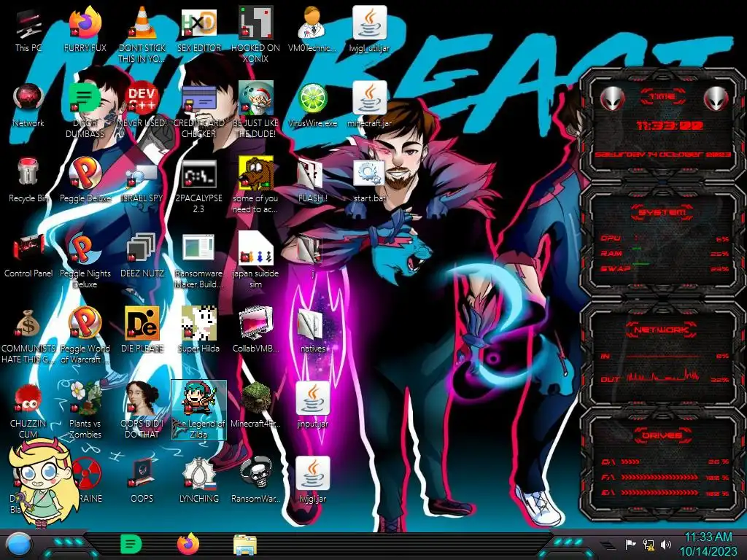Open the Network desktop icon

click(28, 105)
